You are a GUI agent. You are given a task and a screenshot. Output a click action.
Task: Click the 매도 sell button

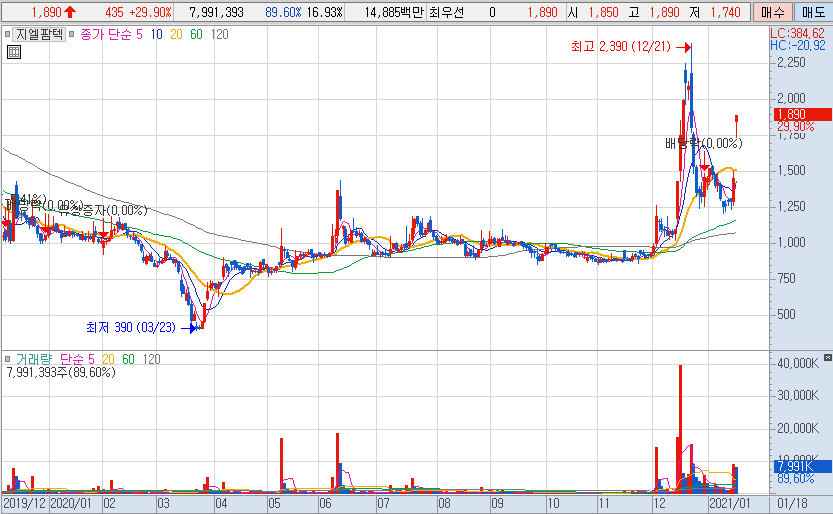813,12
